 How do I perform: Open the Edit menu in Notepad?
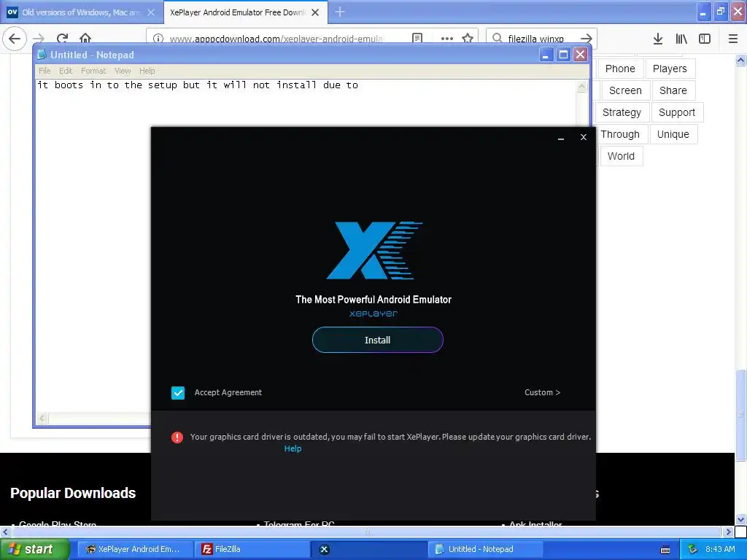click(x=66, y=71)
